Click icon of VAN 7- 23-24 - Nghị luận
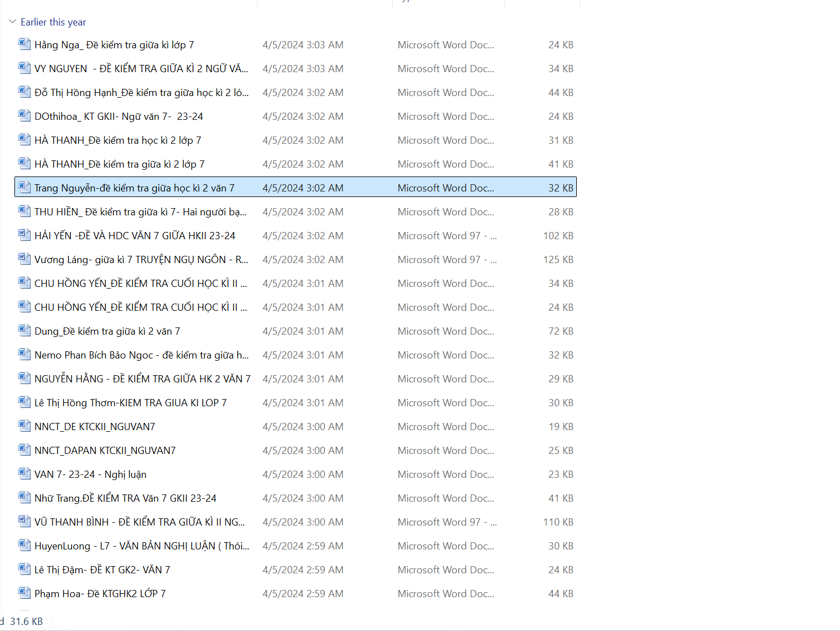 pyautogui.click(x=24, y=474)
